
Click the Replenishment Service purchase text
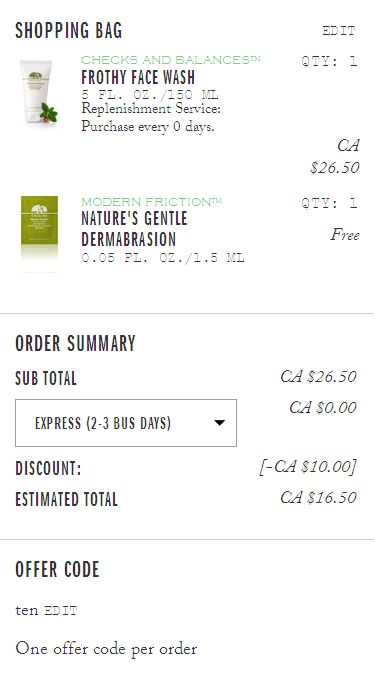point(151,117)
